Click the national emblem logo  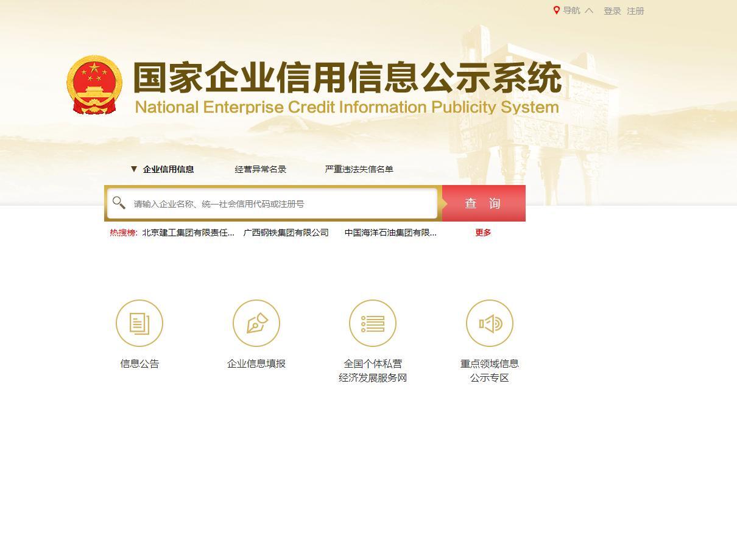[x=94, y=85]
